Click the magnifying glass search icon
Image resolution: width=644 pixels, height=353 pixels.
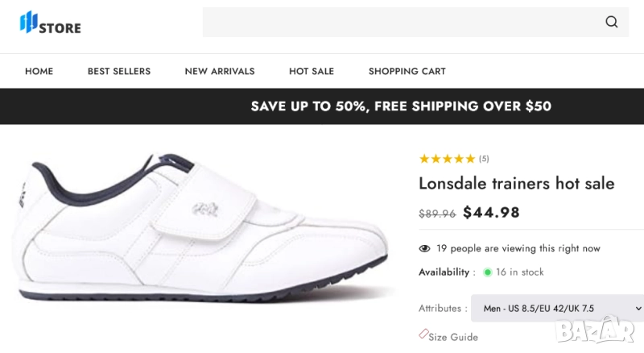[612, 23]
